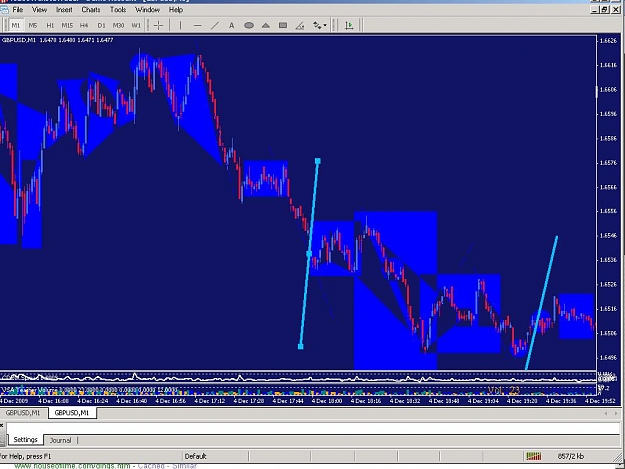
Task: Click the 857/2 kb traffic indicator
Action: coord(570,456)
